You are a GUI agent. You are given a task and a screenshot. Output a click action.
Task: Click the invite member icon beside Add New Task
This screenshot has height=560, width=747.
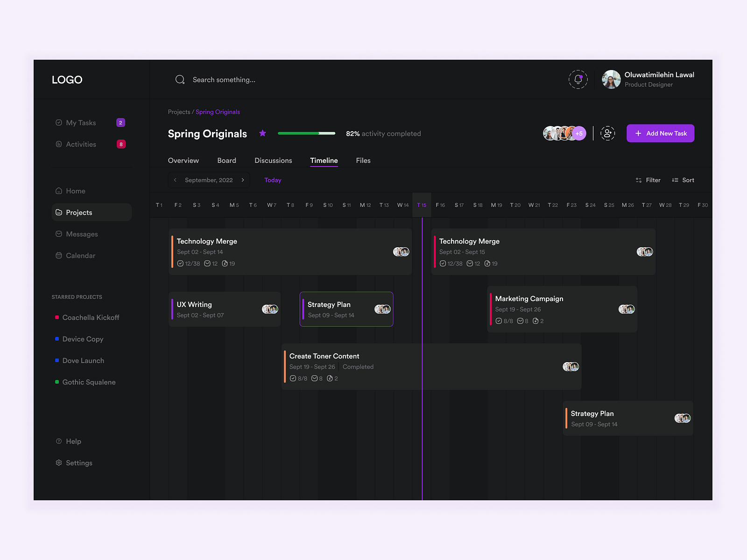pyautogui.click(x=608, y=133)
